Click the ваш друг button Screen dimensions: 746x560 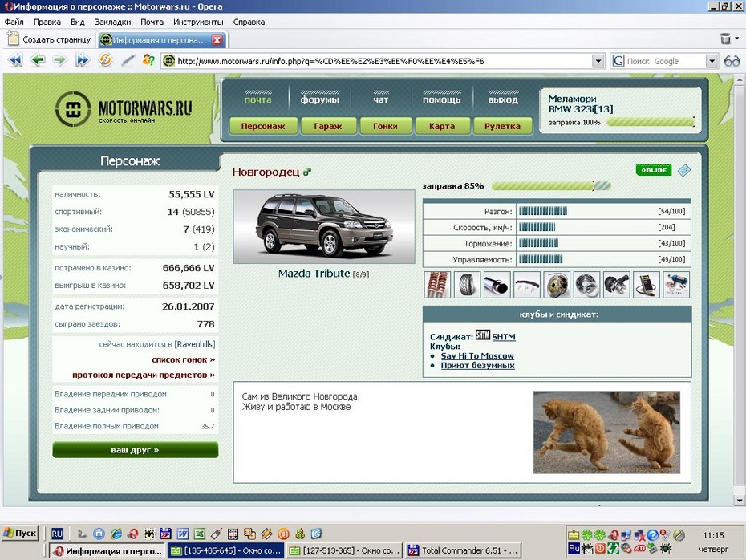(135, 450)
